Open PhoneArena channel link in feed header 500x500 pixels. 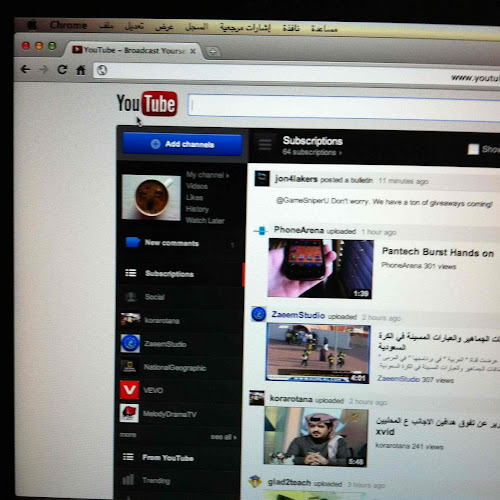[299, 230]
